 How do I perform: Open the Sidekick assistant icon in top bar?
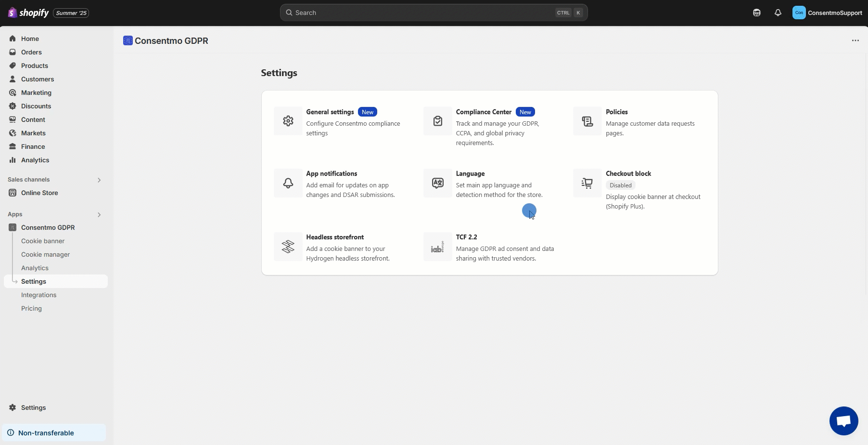point(757,13)
